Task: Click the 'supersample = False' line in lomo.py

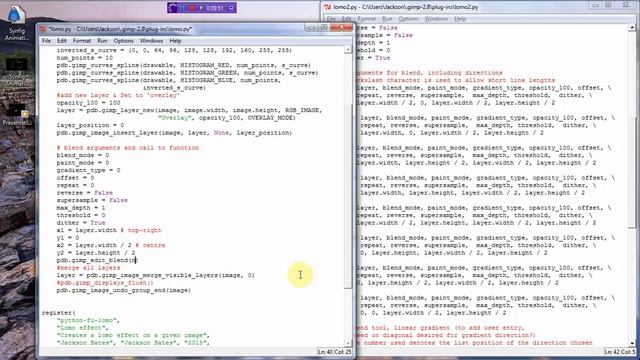Action: point(92,200)
